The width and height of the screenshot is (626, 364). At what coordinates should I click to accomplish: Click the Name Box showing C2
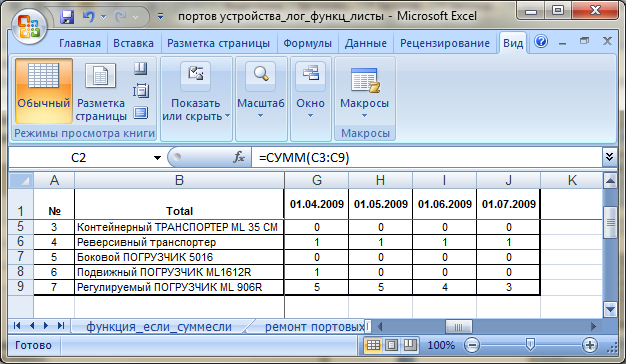coord(79,158)
